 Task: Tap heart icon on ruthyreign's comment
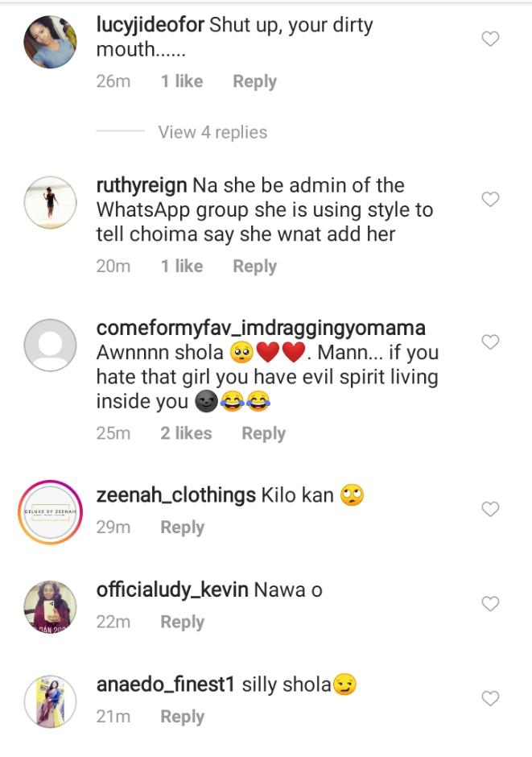point(490,199)
